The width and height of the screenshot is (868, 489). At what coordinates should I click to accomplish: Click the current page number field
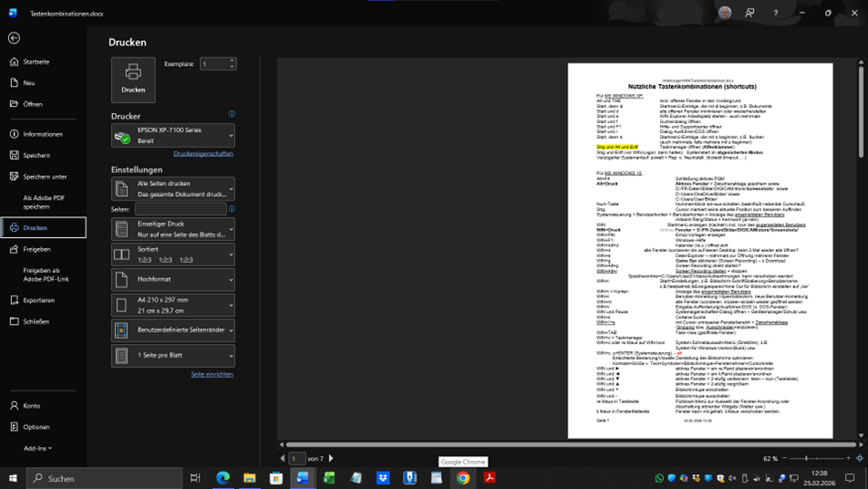297,459
